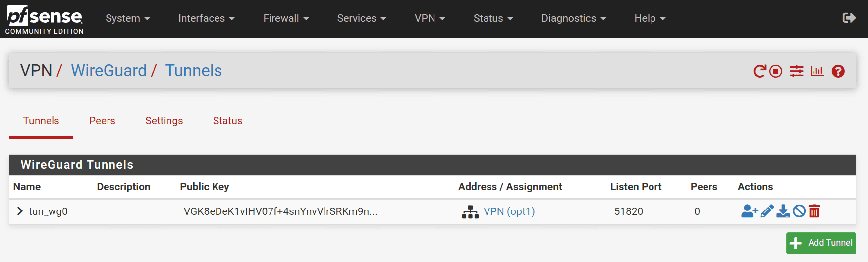Switch to the Peers tab
868x262 pixels.
coord(102,121)
